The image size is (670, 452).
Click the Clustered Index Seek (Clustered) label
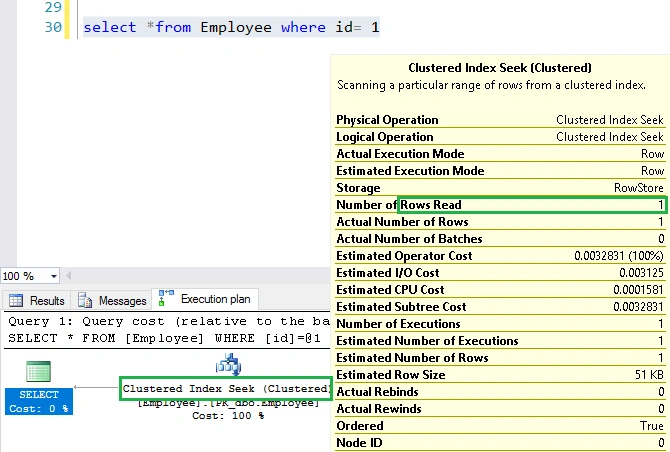[226, 388]
